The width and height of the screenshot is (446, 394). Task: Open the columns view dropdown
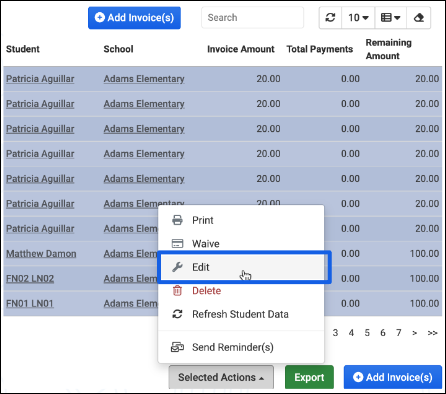pyautogui.click(x=391, y=18)
